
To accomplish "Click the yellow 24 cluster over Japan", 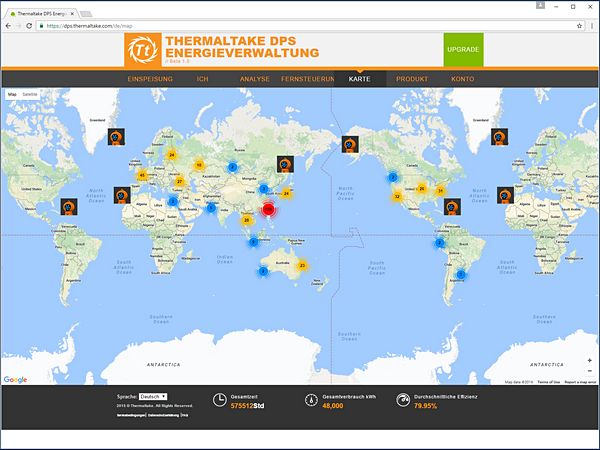I will tap(286, 194).
